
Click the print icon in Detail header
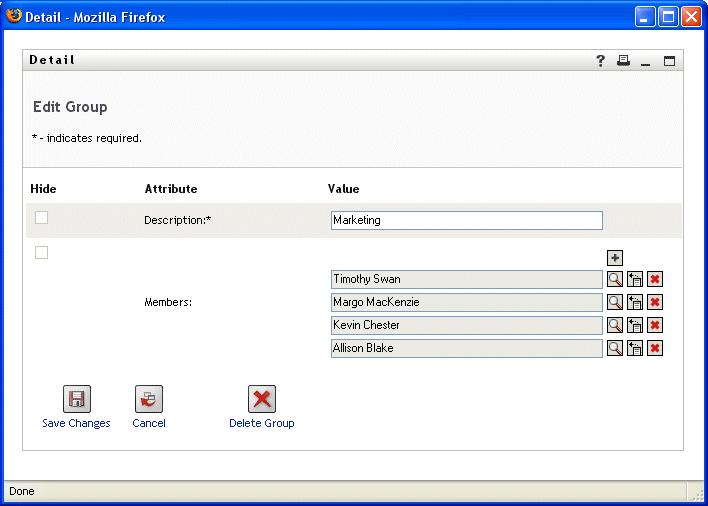[x=624, y=60]
